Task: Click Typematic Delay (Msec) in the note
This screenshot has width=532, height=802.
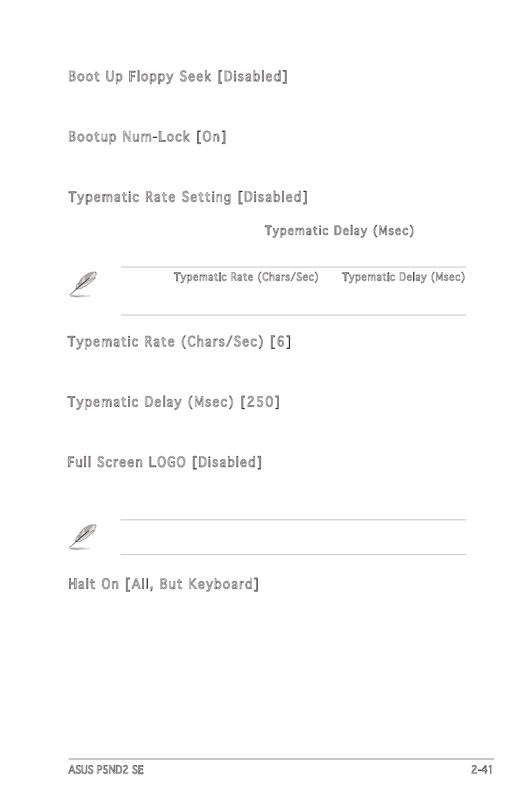Action: click(403, 277)
